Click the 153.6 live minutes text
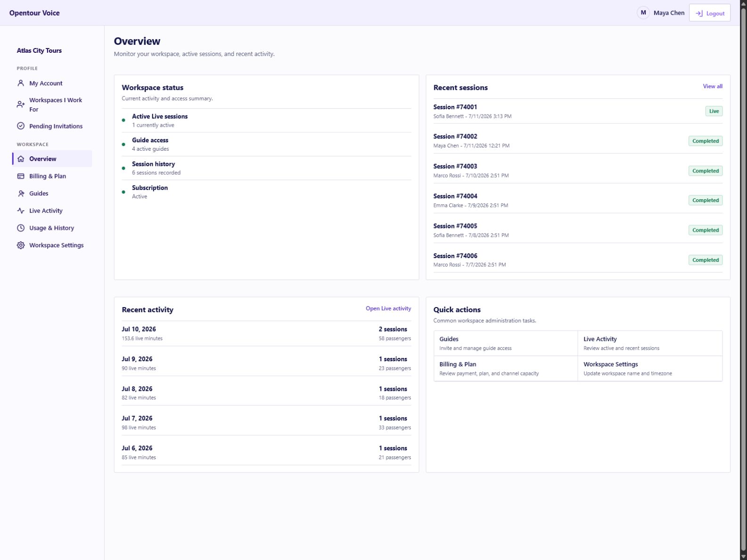Image resolution: width=747 pixels, height=560 pixels. point(142,338)
